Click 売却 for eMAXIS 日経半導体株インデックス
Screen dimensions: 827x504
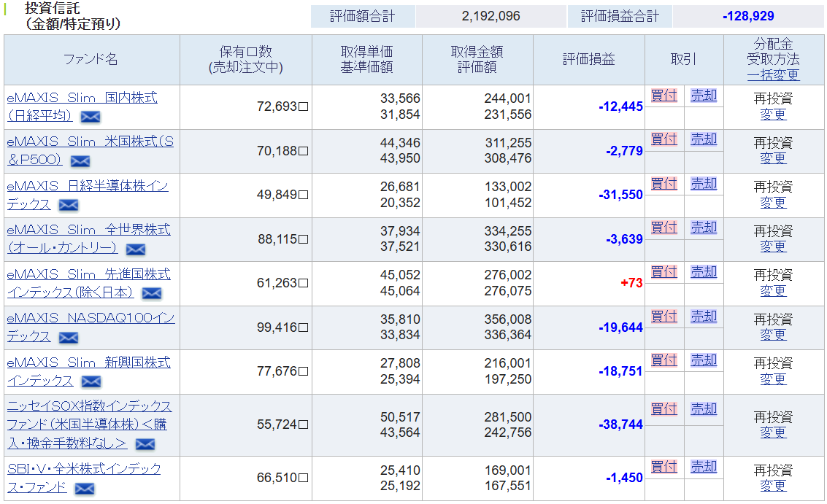(704, 184)
